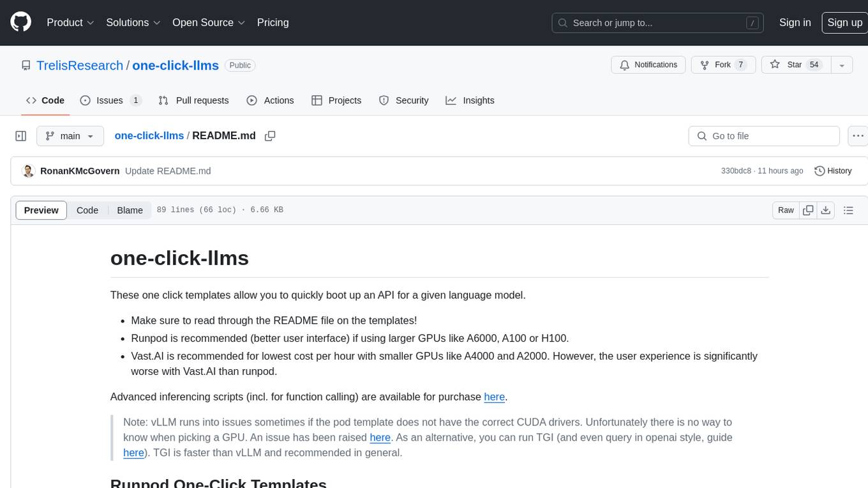Image resolution: width=868 pixels, height=488 pixels.
Task: Switch to the Actions tab
Action: (x=270, y=100)
